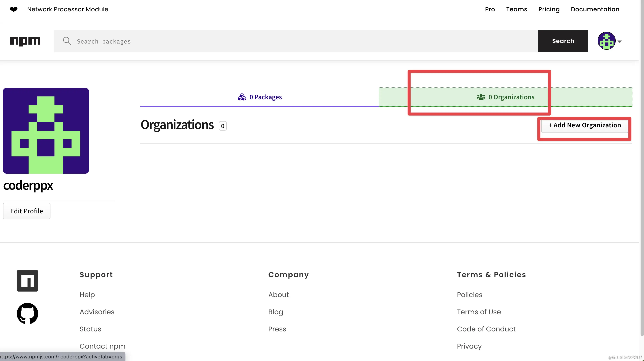
Task: Click the Support footer heading
Action: coord(96,275)
